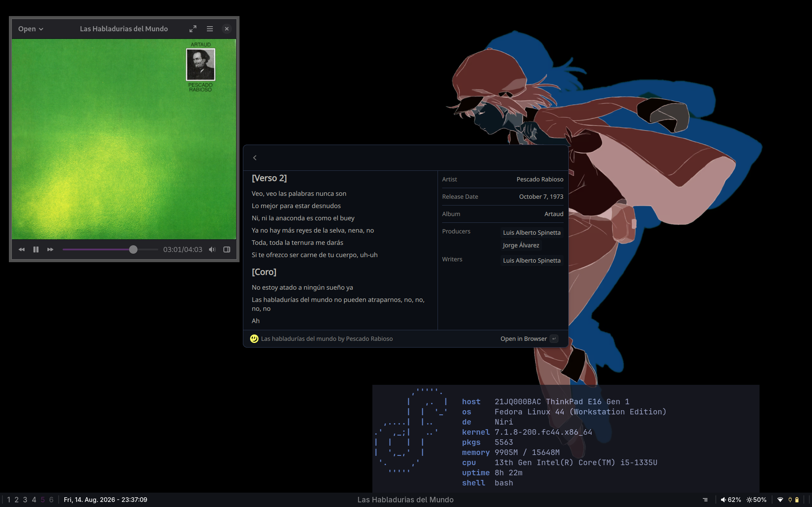Image resolution: width=812 pixels, height=507 pixels.
Task: Seek using the playback progress slider
Action: (x=110, y=249)
